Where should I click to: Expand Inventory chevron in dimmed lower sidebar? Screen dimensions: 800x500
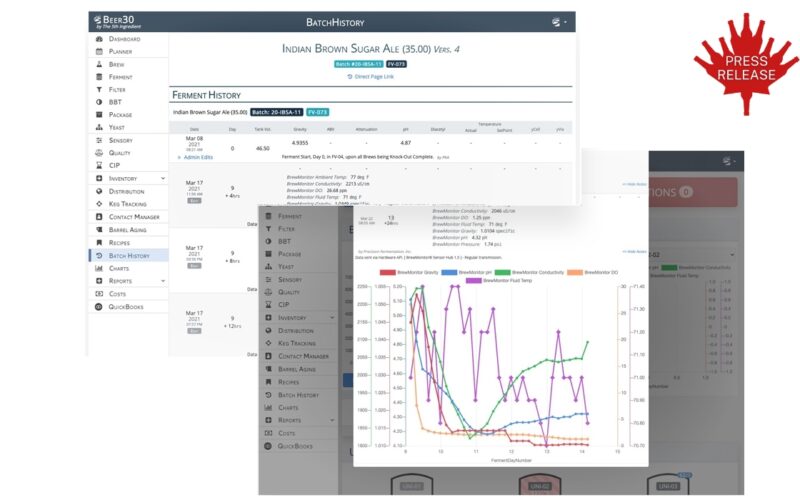[332, 318]
